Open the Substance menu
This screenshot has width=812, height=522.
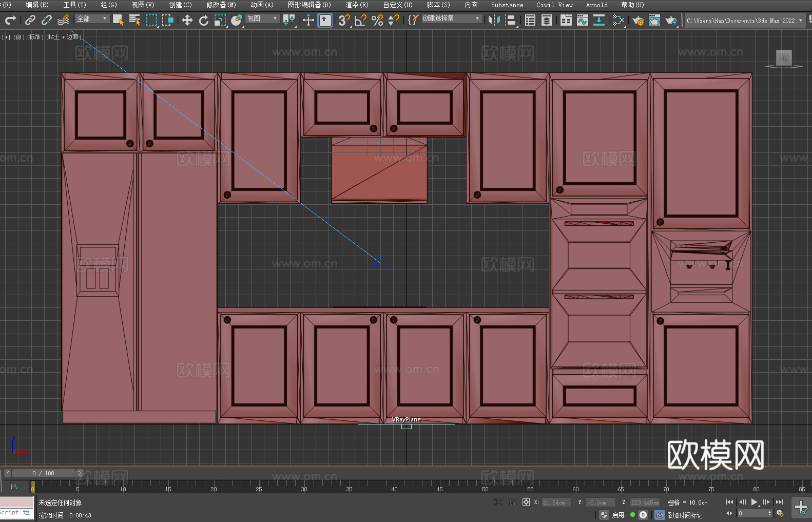click(x=507, y=5)
